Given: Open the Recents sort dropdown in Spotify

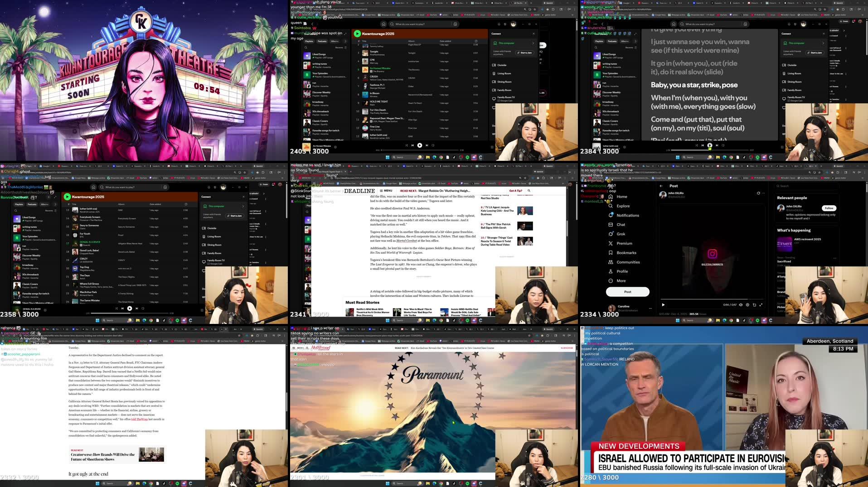Looking at the screenshot, I should 339,48.
